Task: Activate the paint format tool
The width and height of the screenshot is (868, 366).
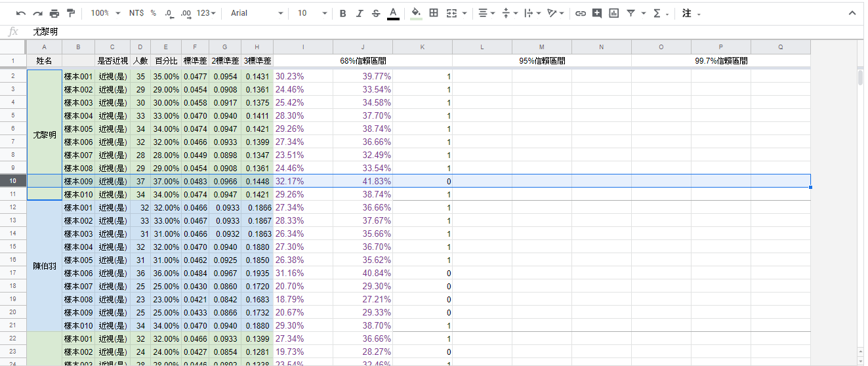Action: (x=71, y=13)
